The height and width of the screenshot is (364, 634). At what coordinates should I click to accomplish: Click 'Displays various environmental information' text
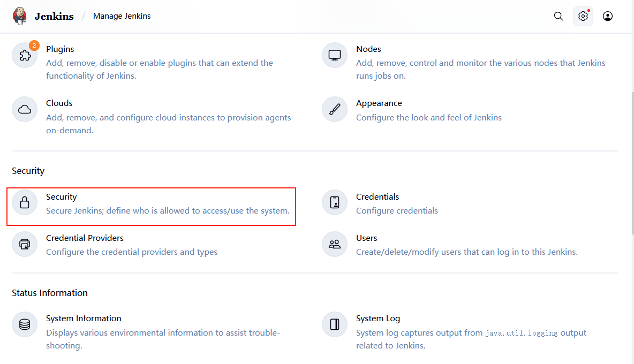pos(163,339)
